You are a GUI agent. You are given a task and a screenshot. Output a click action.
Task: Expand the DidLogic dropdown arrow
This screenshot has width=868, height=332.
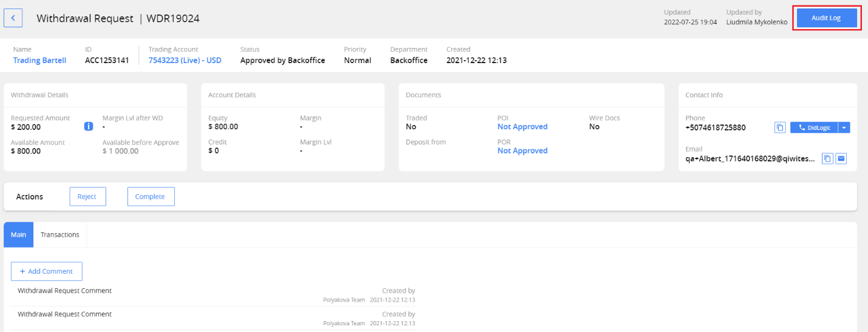(x=844, y=127)
